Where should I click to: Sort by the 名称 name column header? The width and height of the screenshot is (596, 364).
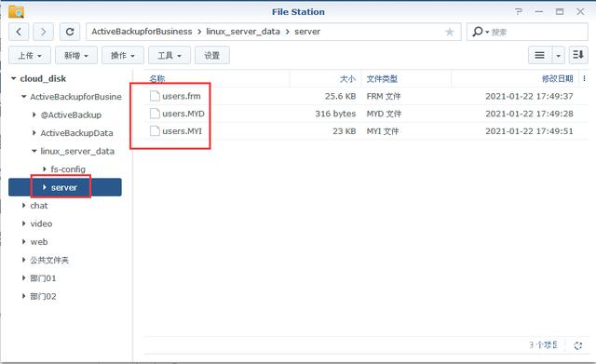pyautogui.click(x=157, y=78)
